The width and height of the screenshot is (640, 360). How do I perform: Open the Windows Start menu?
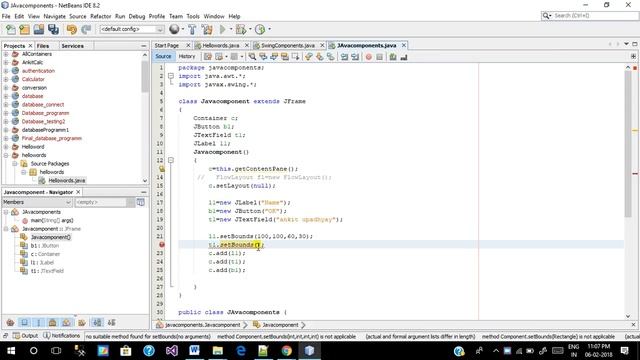click(x=11, y=351)
